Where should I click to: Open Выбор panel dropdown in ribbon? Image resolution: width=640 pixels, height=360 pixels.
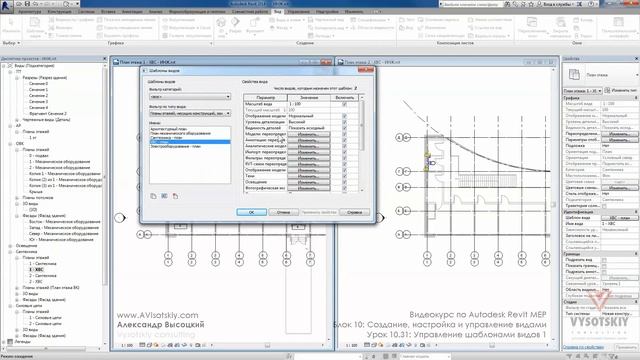pos(11,43)
